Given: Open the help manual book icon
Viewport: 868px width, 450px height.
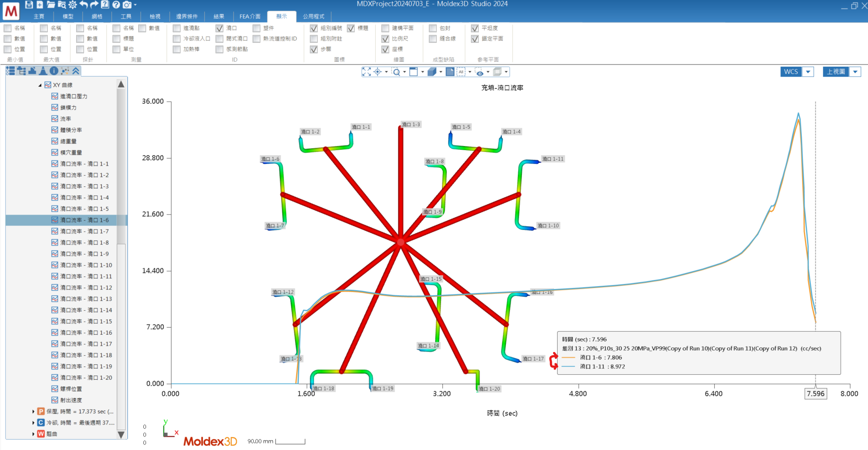Looking at the screenshot, I should point(105,5).
